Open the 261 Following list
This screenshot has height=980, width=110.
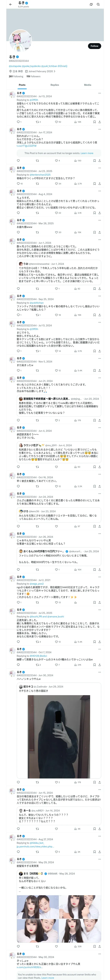pos(16,76)
